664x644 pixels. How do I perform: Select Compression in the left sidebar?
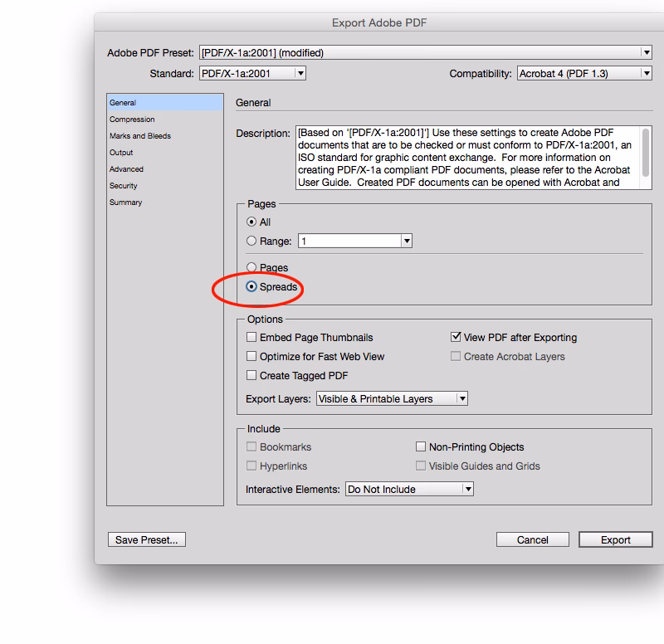pos(132,120)
